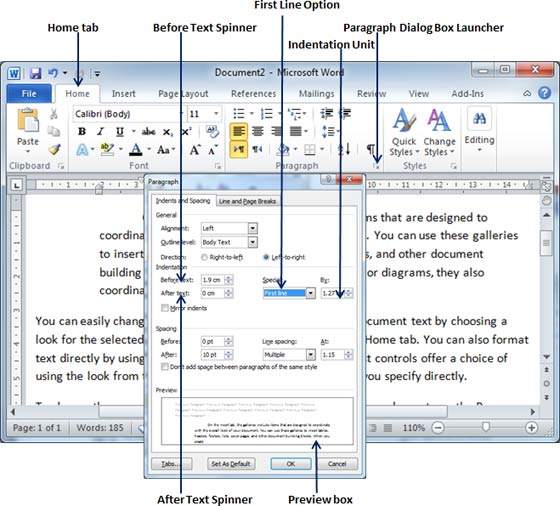The image size is (560, 506).
Task: Click the Save icon in quick access toolbar
Action: pos(35,73)
